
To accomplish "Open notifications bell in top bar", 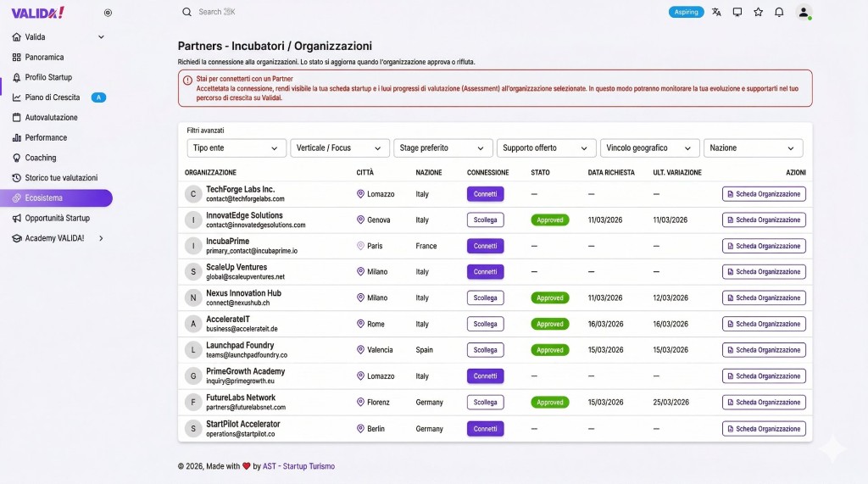I will 779,12.
